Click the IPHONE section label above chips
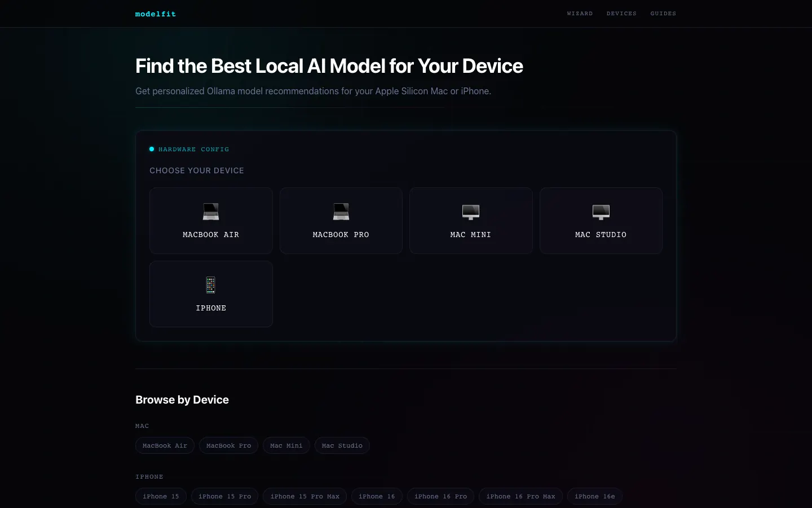812x508 pixels. pos(149,477)
